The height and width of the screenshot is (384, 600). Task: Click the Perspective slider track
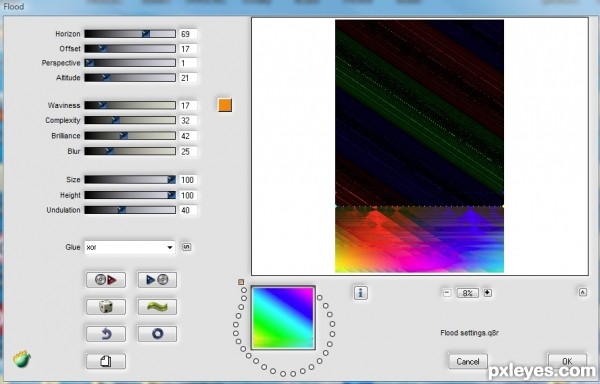(130, 63)
